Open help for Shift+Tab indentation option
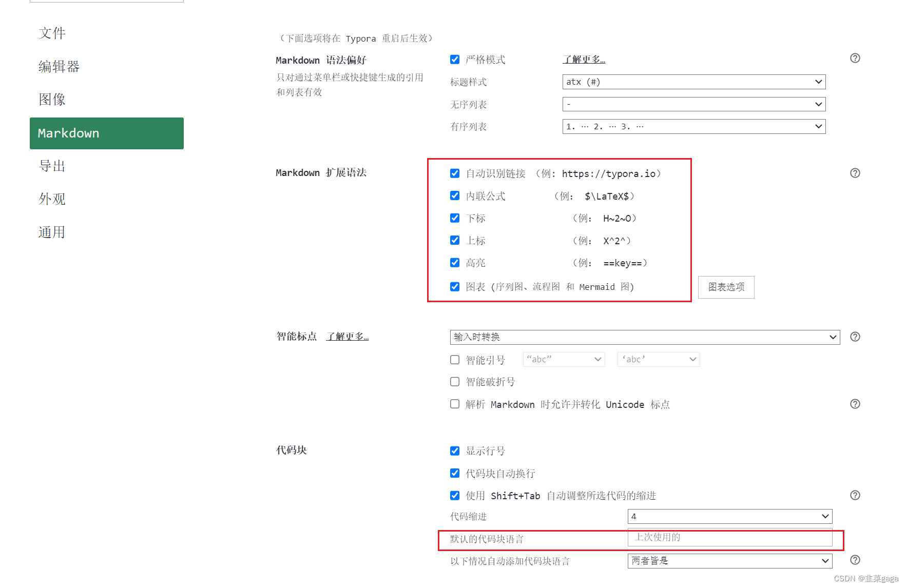Viewport: 906px width, 588px height. pos(855,495)
